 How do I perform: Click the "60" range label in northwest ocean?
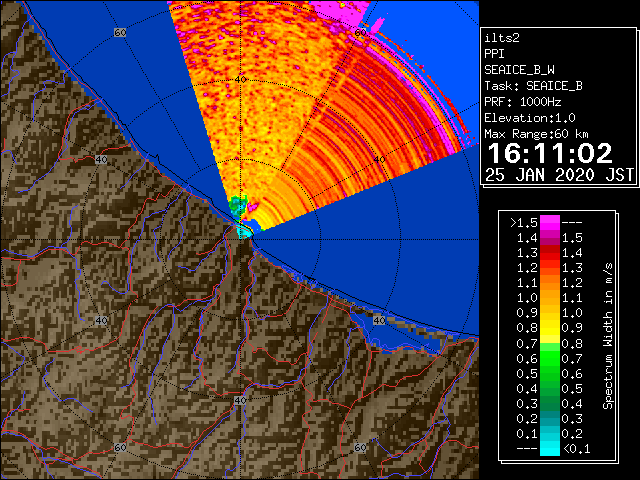120,32
